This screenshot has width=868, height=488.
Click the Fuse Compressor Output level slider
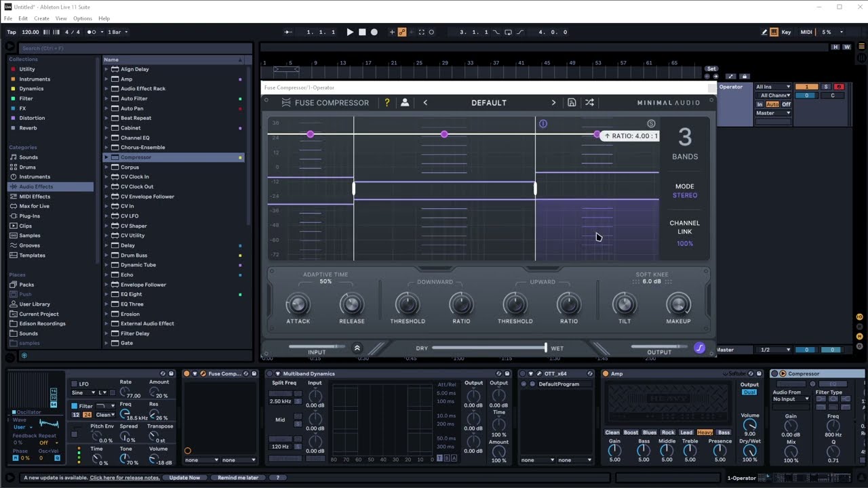click(x=658, y=346)
